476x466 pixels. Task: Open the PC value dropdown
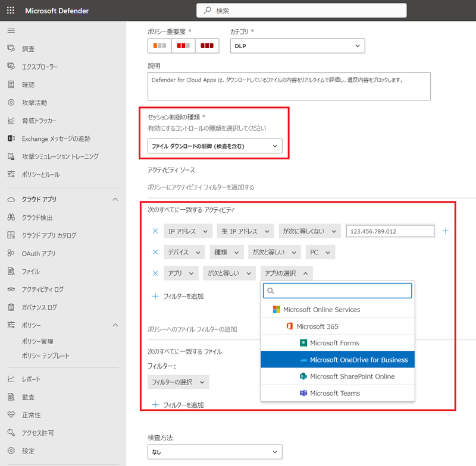(x=320, y=252)
